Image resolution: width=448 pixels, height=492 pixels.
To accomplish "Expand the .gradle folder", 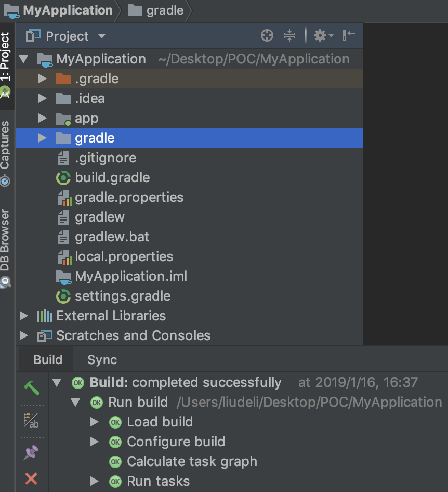I will click(43, 79).
